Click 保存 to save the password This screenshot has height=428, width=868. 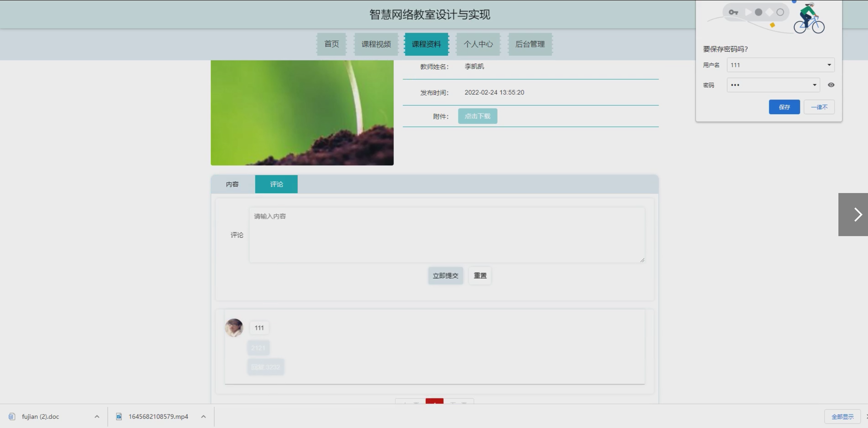point(784,107)
